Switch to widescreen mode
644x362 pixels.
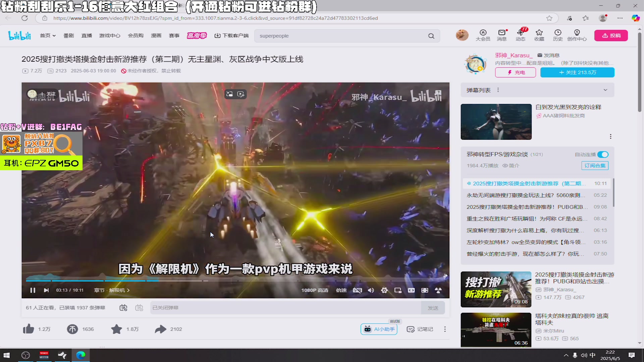click(411, 290)
